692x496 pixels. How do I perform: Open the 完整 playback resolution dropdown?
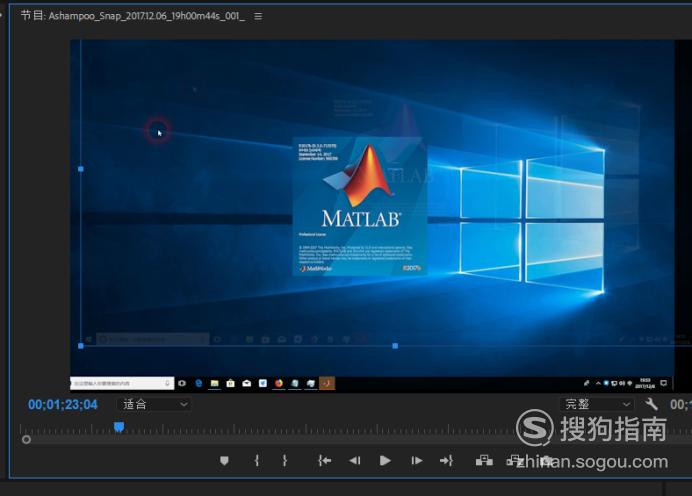(597, 404)
